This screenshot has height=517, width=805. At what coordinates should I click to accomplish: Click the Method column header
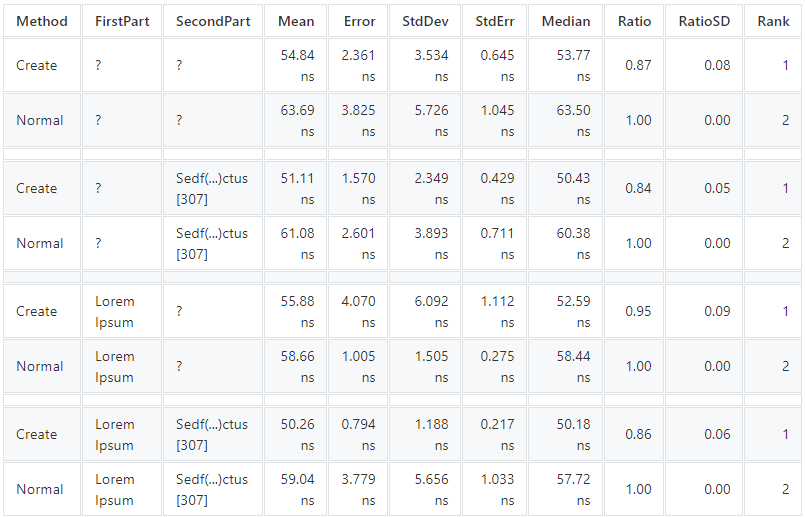pyautogui.click(x=41, y=21)
